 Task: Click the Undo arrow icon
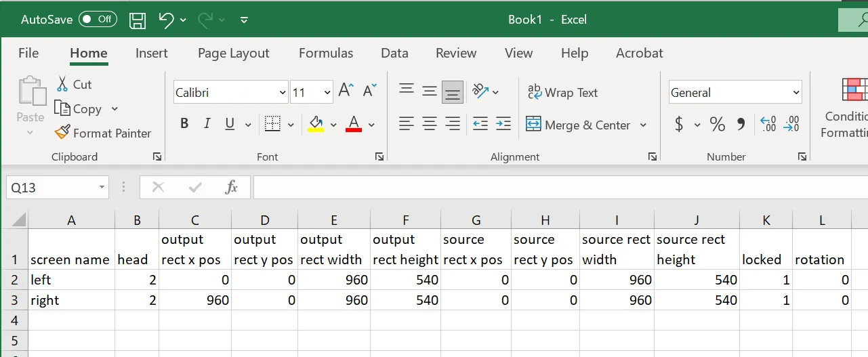(x=167, y=20)
